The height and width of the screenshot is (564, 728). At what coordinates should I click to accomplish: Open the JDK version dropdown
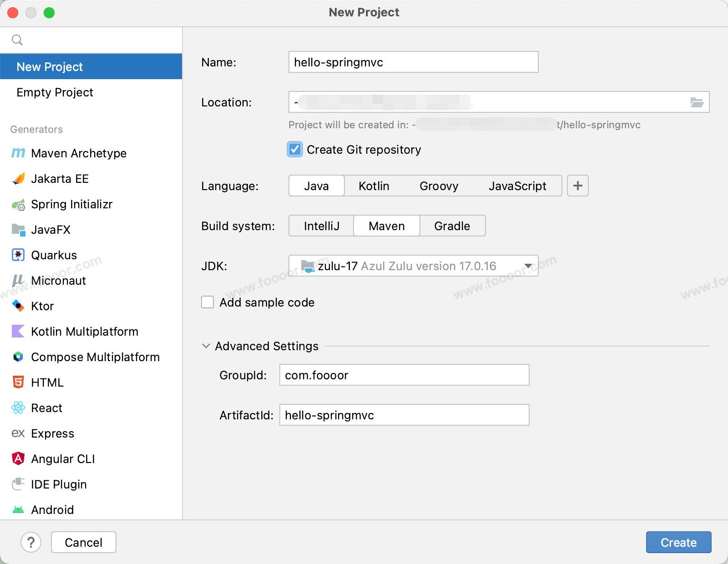click(x=528, y=266)
